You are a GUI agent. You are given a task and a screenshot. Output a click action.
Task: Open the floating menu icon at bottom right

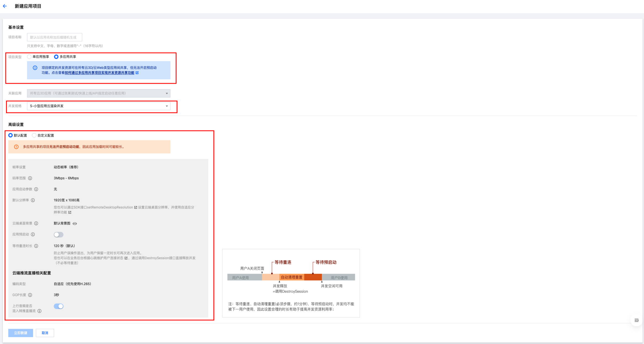pos(636,320)
